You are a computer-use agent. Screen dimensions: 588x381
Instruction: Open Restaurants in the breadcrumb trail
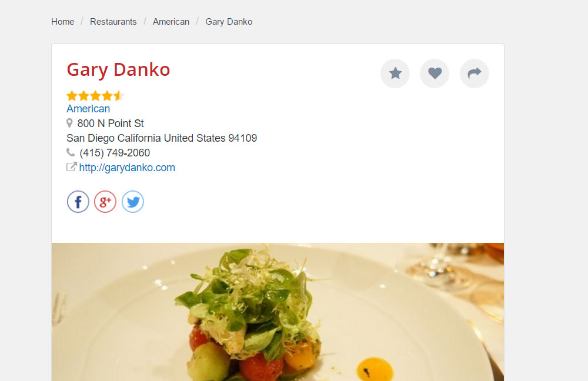113,22
